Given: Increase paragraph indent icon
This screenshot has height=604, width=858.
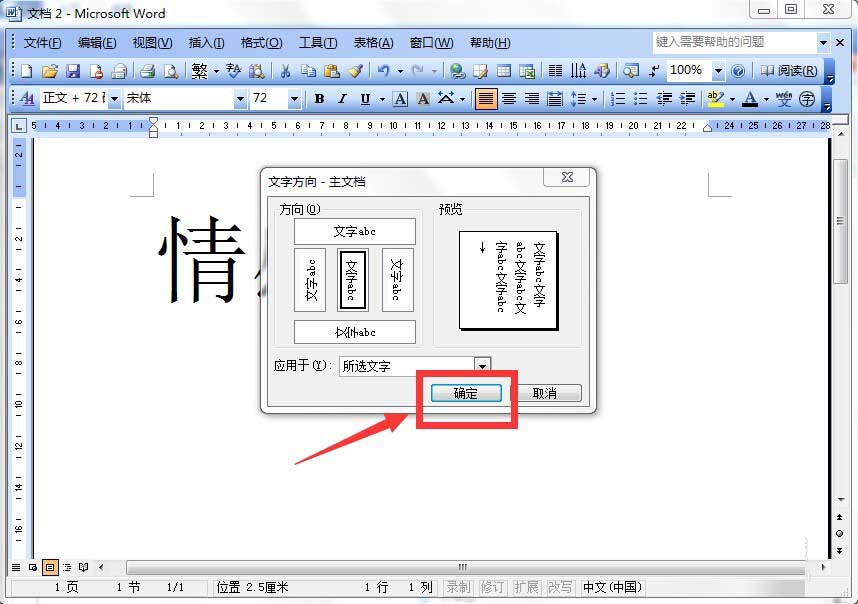Looking at the screenshot, I should 687,98.
